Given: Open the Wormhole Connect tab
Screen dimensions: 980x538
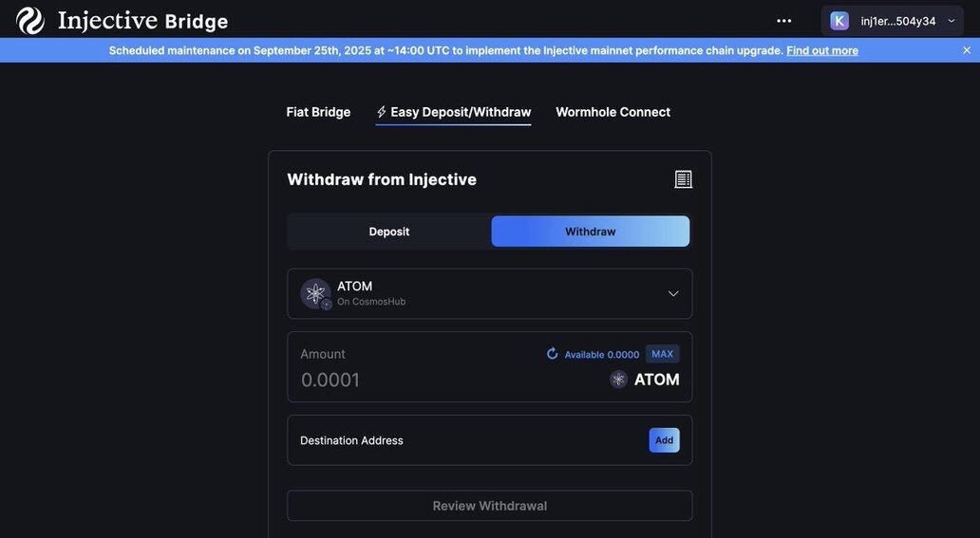Looking at the screenshot, I should click(x=612, y=112).
